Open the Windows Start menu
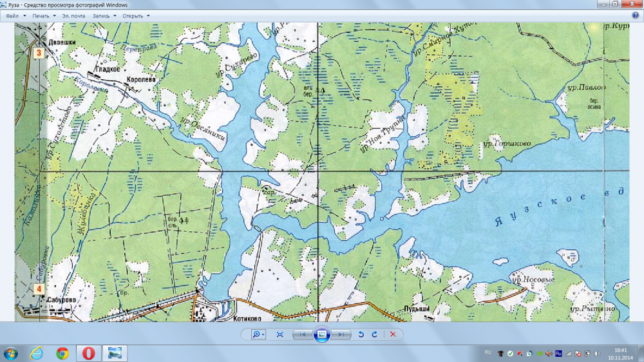This screenshot has width=644, height=362. click(11, 353)
